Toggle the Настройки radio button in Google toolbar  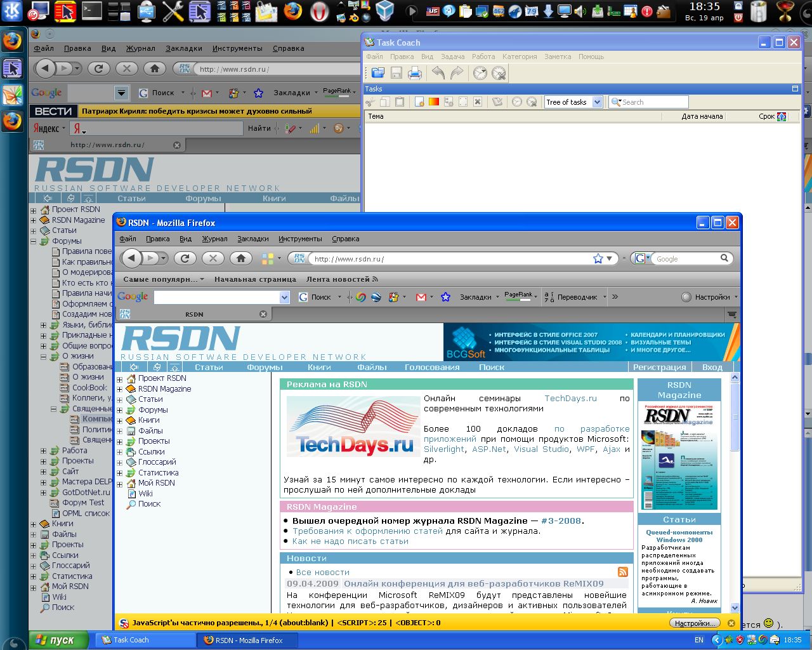[686, 297]
